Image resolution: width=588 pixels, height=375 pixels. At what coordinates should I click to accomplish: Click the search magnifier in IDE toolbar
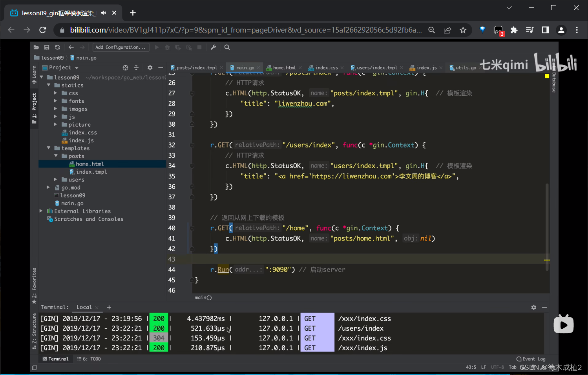coord(227,47)
